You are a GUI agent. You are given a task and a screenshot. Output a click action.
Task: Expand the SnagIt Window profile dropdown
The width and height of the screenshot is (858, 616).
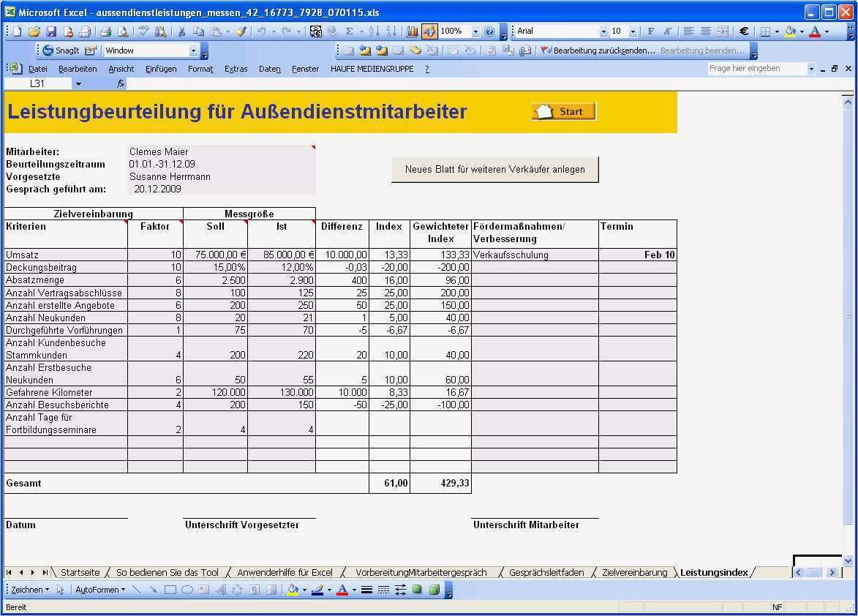tap(193, 51)
